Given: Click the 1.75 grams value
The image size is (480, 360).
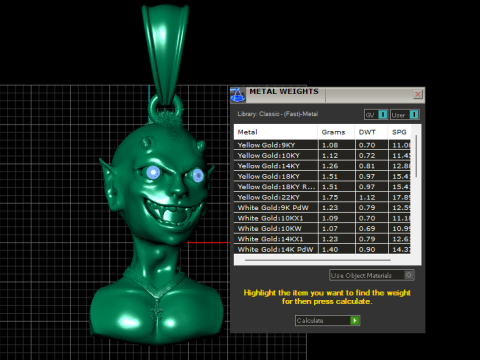Looking at the screenshot, I should [x=330, y=197].
